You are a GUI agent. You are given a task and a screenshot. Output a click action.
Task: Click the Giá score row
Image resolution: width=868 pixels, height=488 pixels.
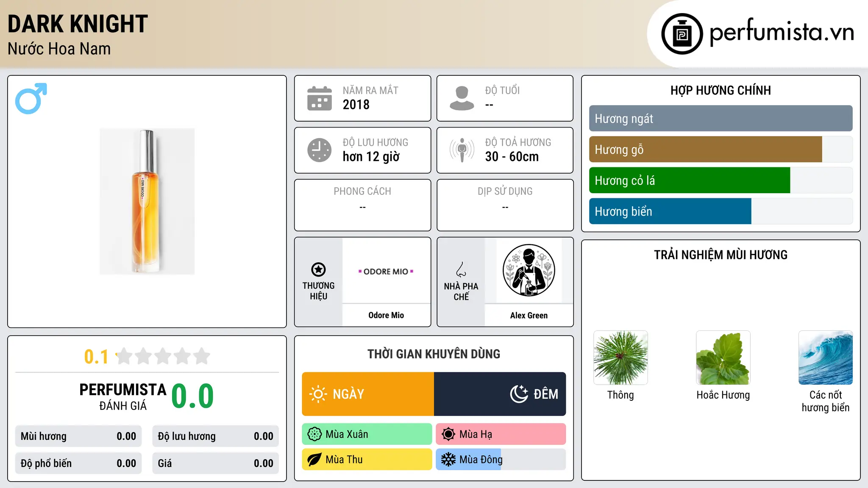[x=215, y=463]
